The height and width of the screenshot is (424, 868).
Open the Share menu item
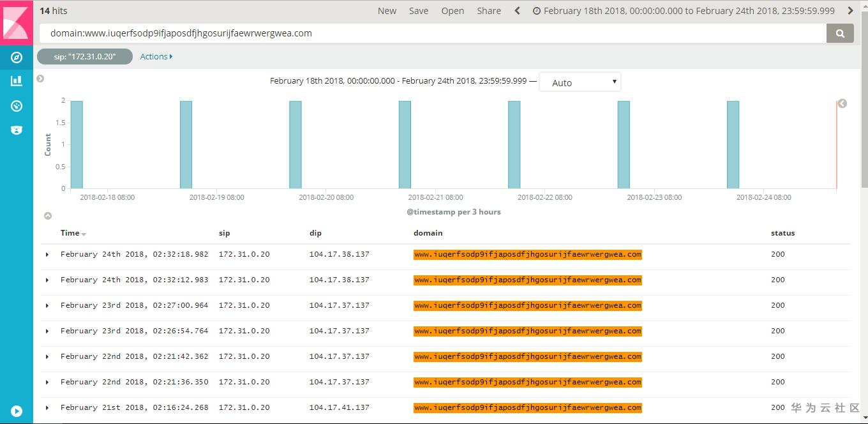(489, 11)
